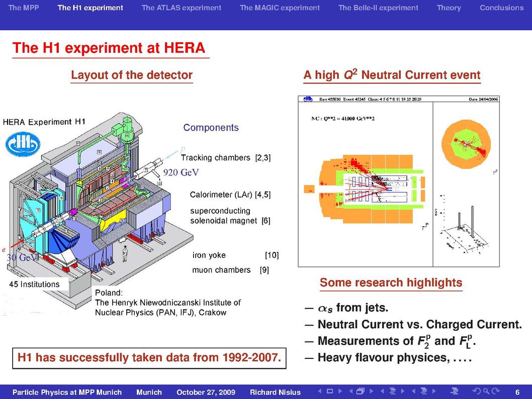The width and height of the screenshot is (532, 399).
Task: Jump to previous section arrow
Action: [414, 391]
